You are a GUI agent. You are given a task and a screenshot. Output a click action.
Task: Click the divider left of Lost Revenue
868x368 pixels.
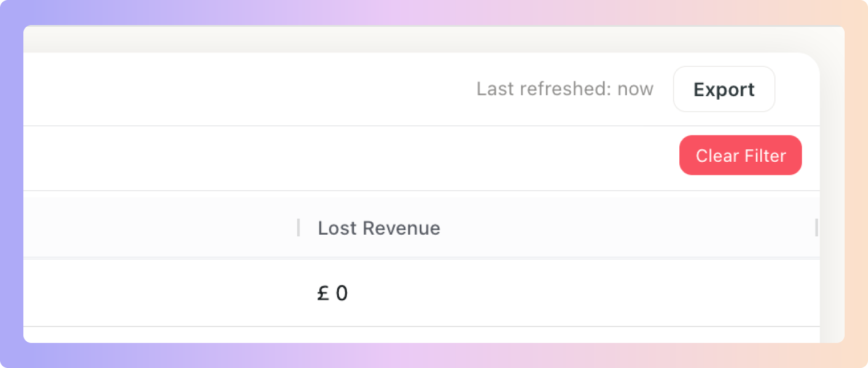(x=298, y=228)
